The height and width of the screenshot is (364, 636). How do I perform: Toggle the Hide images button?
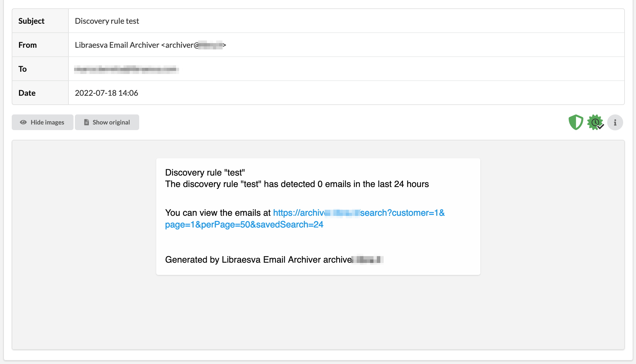tap(42, 122)
